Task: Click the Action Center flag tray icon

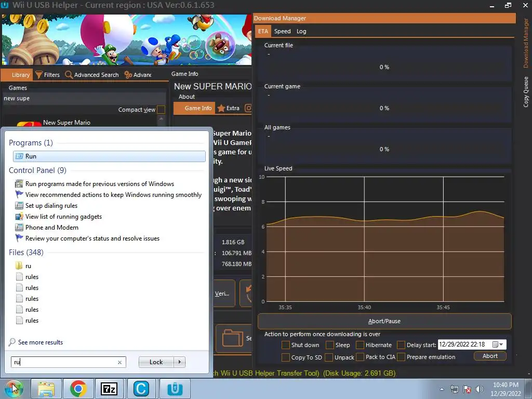Action: point(467,389)
